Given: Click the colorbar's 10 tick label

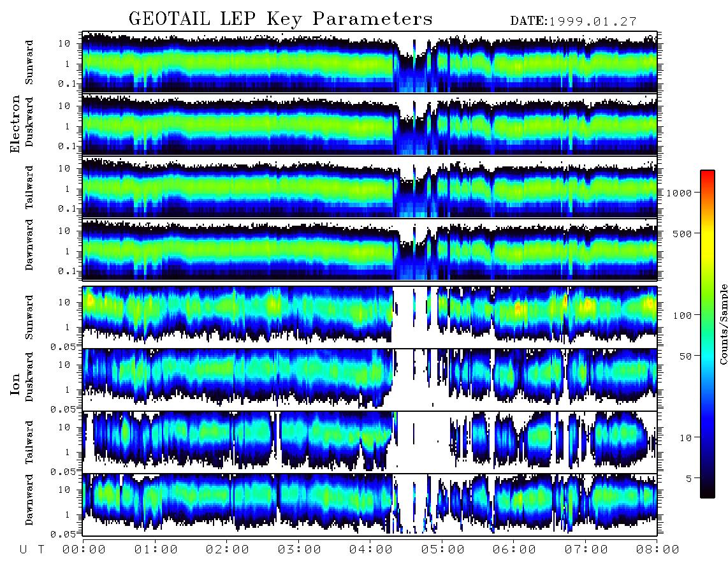Looking at the screenshot, I should [686, 438].
